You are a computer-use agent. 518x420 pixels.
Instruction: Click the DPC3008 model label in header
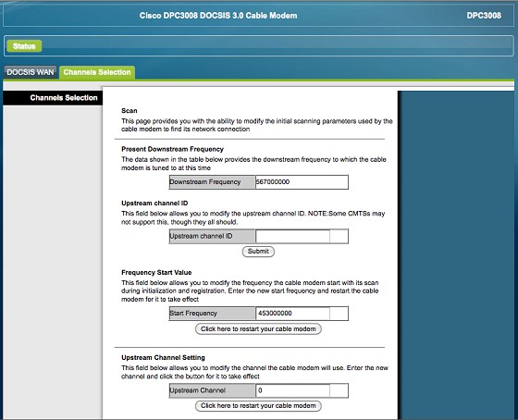click(484, 16)
